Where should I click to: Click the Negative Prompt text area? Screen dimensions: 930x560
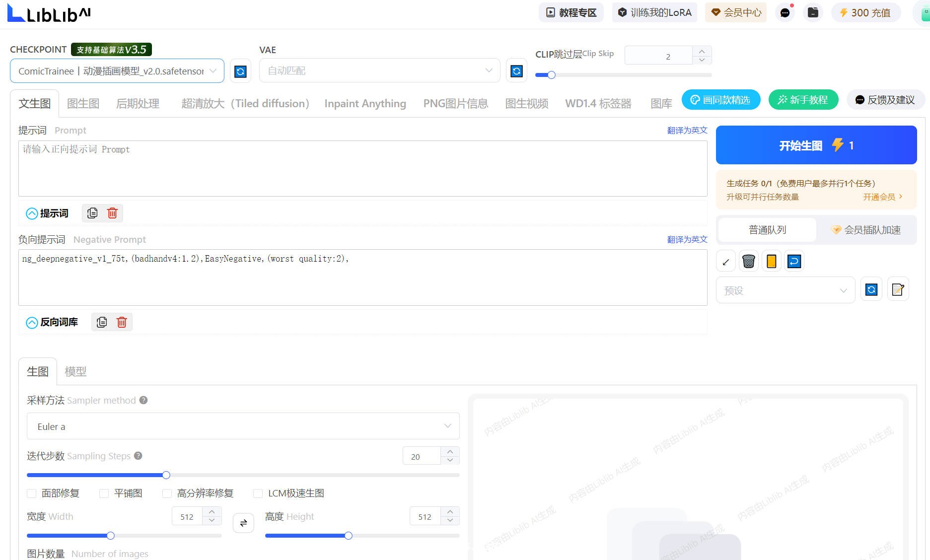click(363, 278)
